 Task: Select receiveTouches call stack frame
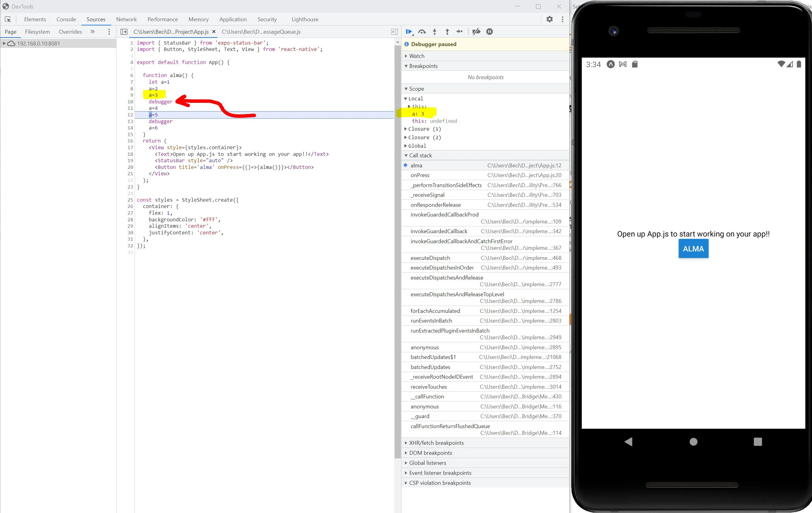click(x=485, y=387)
